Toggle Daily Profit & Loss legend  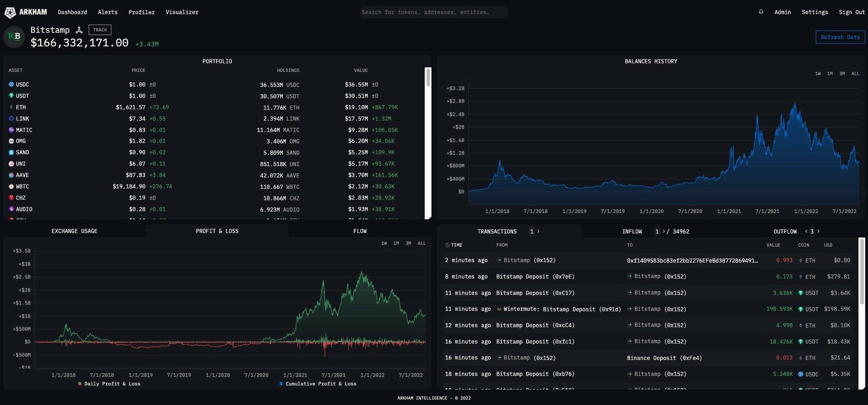click(109, 384)
